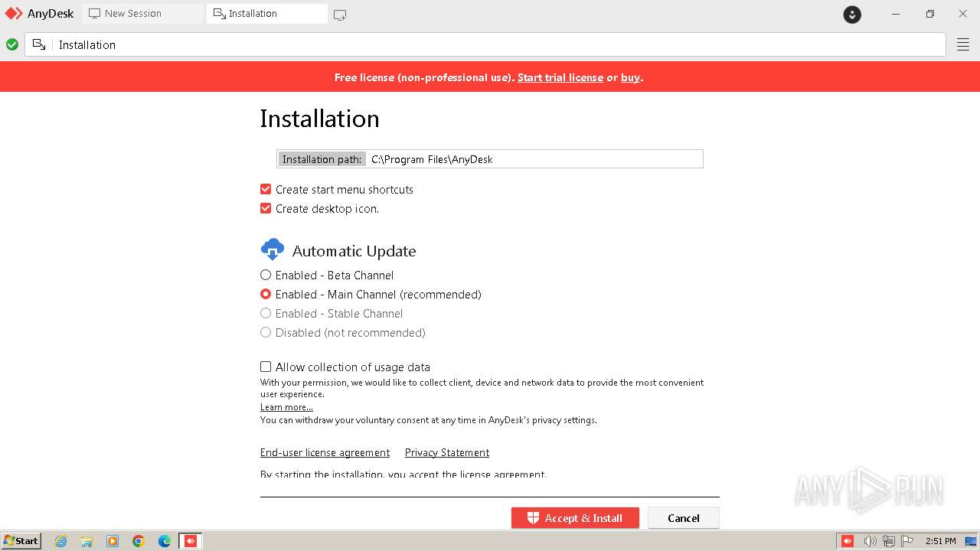Click the dark round download arrow icon
This screenshot has height=551, width=980.
tap(852, 14)
